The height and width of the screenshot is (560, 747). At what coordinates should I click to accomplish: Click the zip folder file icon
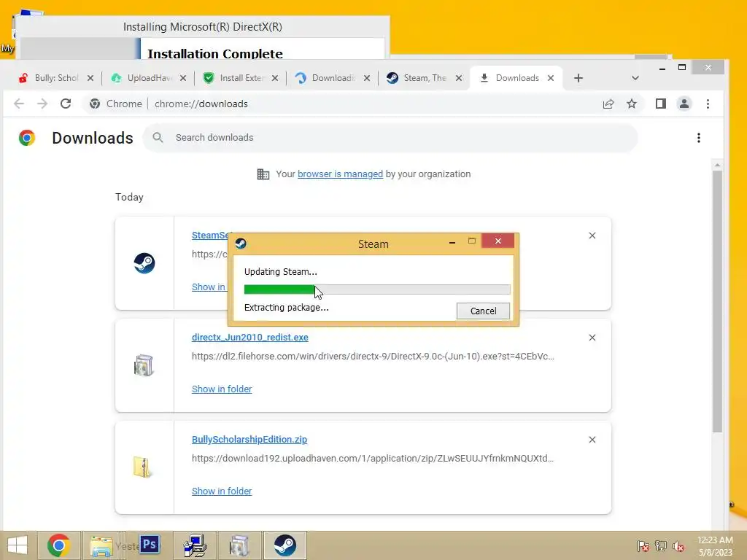(142, 467)
